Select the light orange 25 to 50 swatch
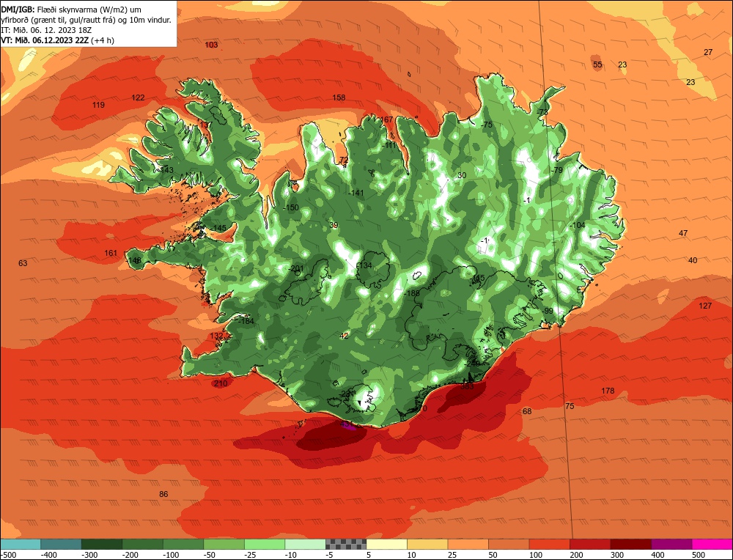Image resolution: width=733 pixels, height=560 pixels. point(468,544)
